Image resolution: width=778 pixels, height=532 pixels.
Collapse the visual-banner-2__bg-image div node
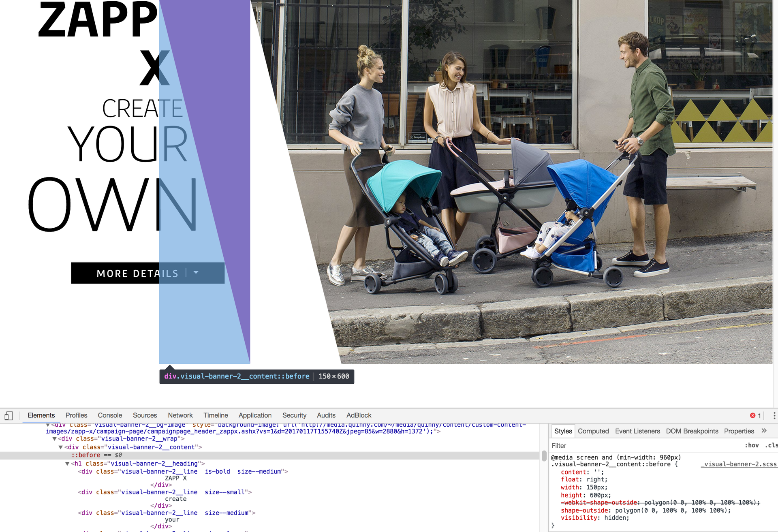(48, 425)
